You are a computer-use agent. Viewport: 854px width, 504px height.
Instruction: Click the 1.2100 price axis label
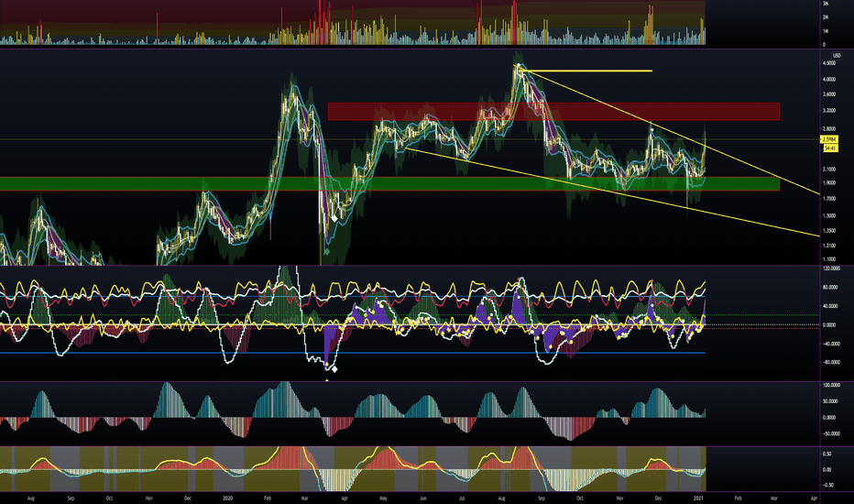point(829,246)
